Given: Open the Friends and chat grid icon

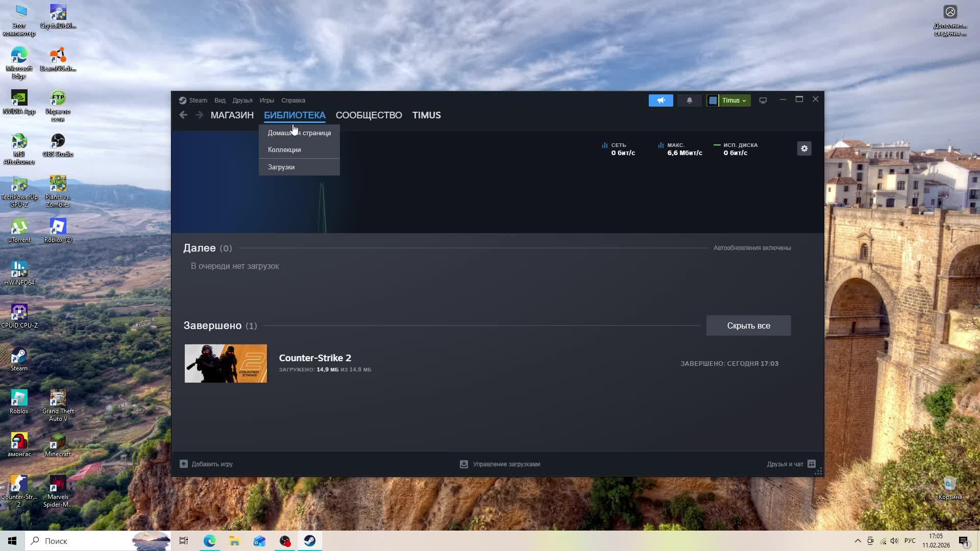Looking at the screenshot, I should pos(812,464).
